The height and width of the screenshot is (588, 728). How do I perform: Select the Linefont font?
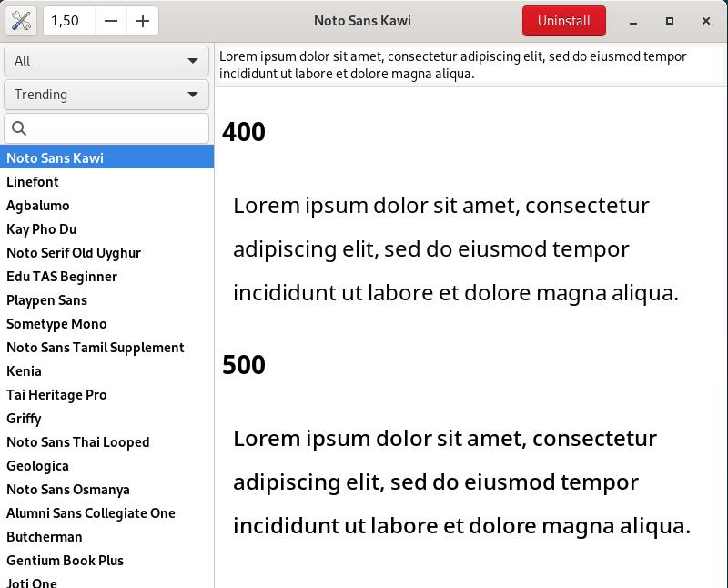click(106, 182)
